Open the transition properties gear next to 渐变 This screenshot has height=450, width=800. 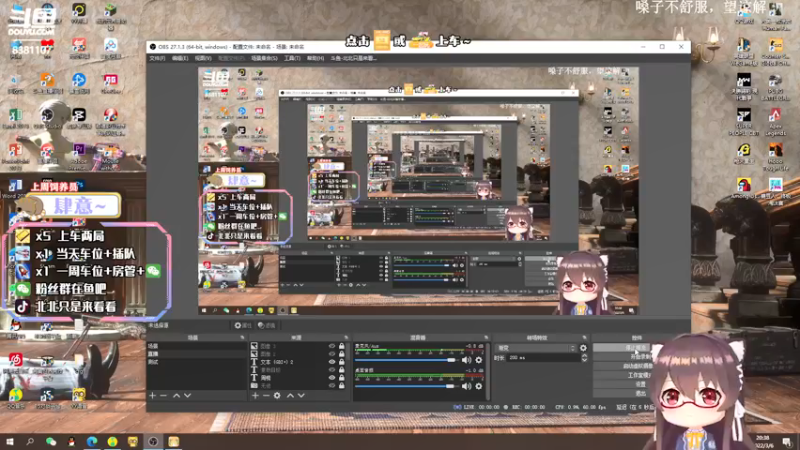[583, 348]
